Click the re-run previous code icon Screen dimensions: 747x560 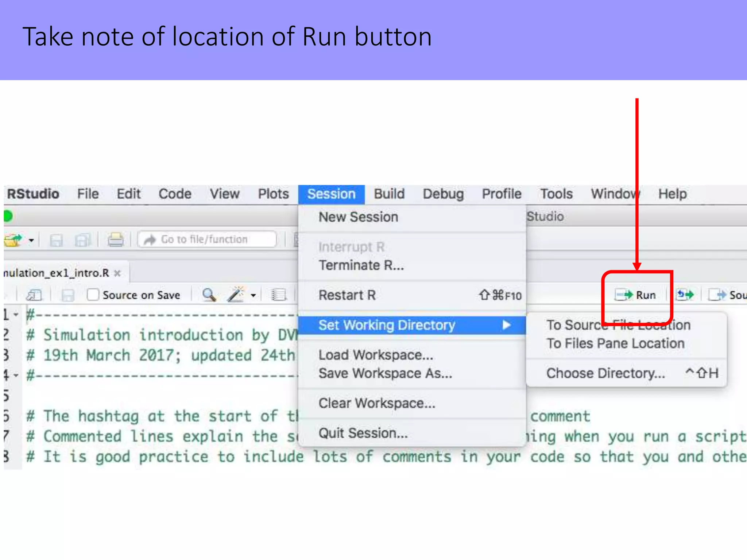coord(685,295)
